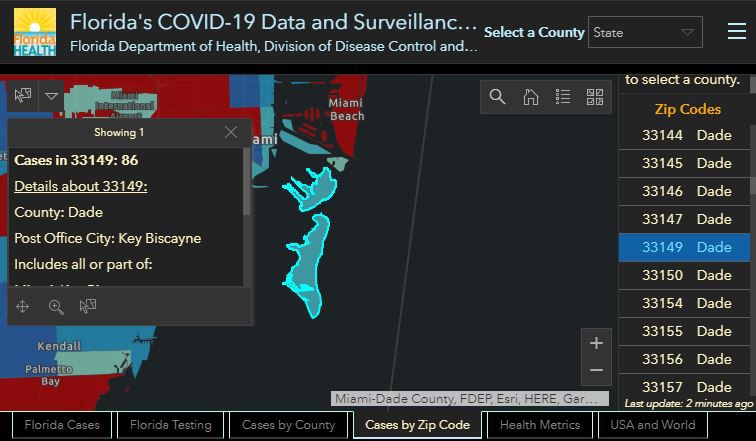Zoom in on the map

pos(596,343)
